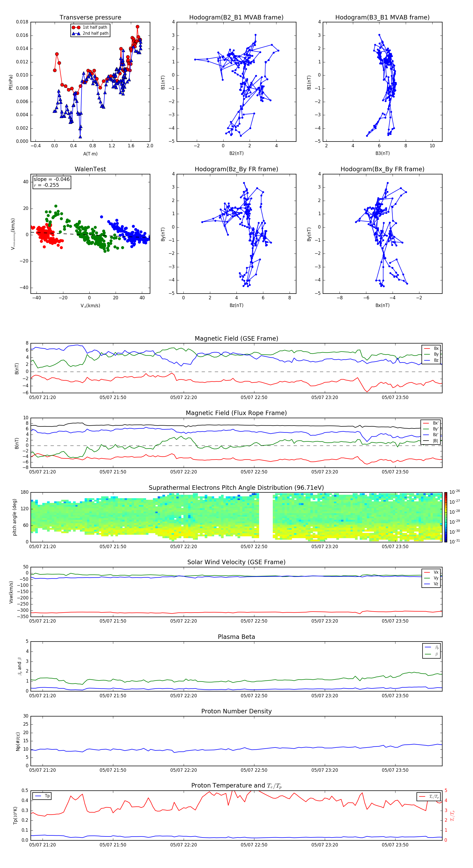Click the 'Transverse pressure' plot title

tap(90, 18)
